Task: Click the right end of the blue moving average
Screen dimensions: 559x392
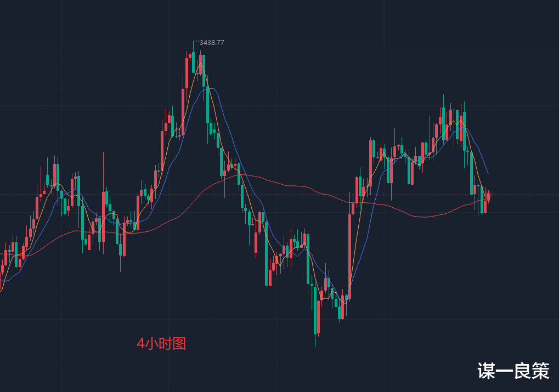Action: pyautogui.click(x=488, y=173)
